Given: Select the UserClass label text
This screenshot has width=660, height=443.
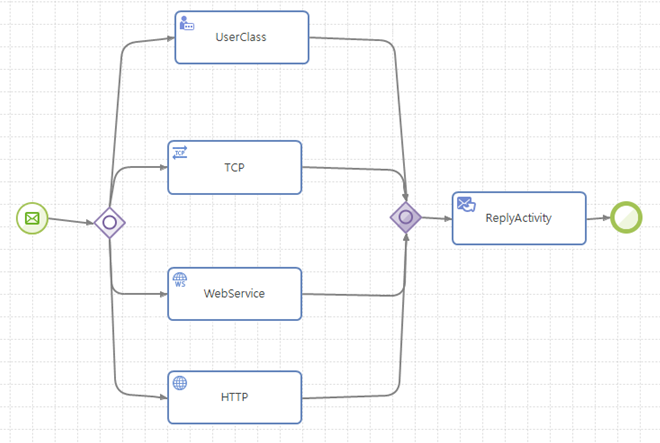Looking at the screenshot, I should pyautogui.click(x=241, y=37).
